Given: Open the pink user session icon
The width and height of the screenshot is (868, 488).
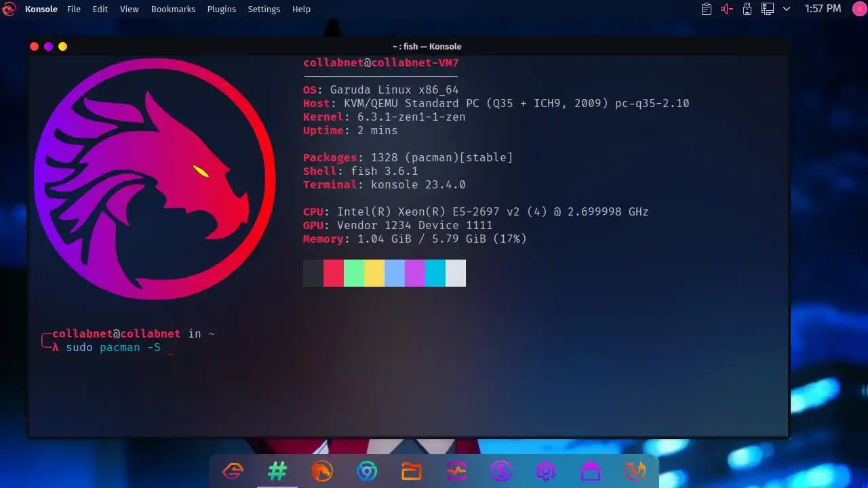Looking at the screenshot, I should pyautogui.click(x=859, y=9).
